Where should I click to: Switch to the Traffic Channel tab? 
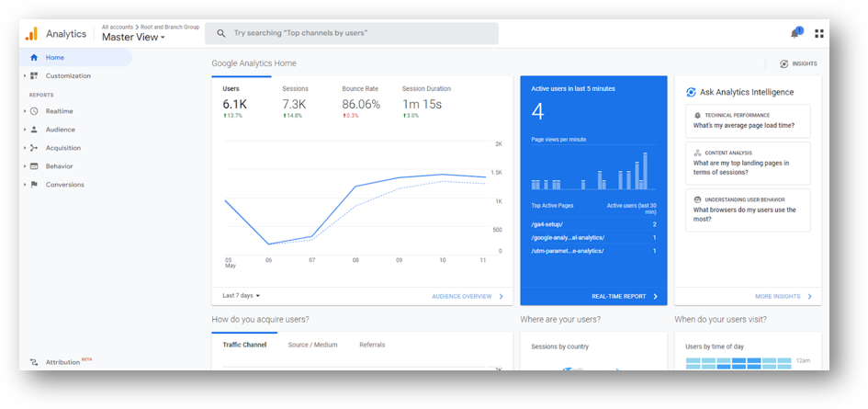pos(244,345)
